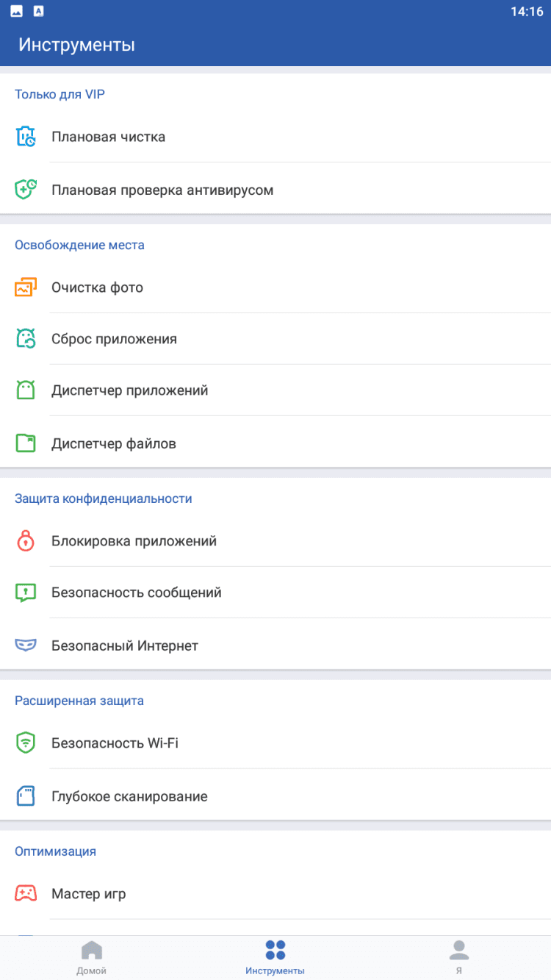Tap the scheduled antivirus shield icon
The height and width of the screenshot is (980, 551).
click(26, 190)
